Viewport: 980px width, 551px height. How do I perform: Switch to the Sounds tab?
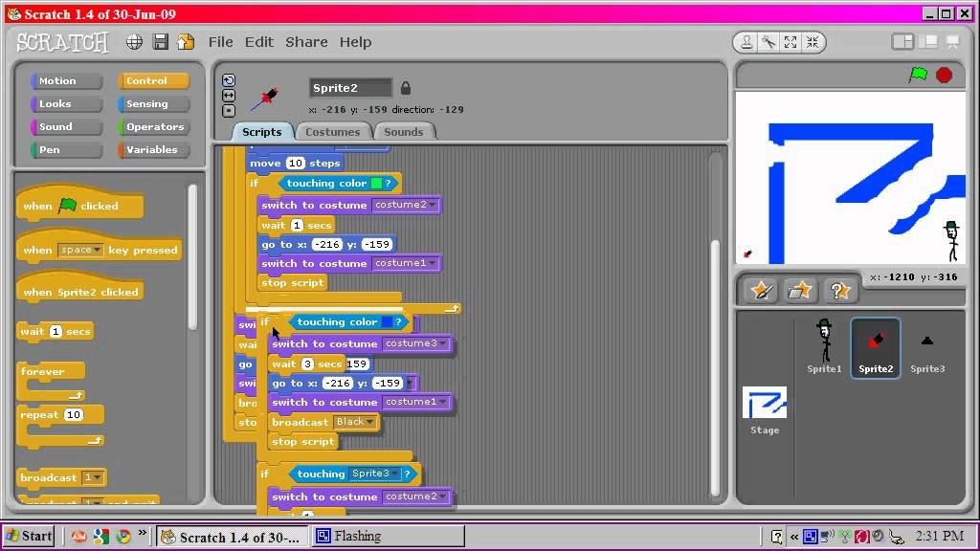[x=404, y=132]
